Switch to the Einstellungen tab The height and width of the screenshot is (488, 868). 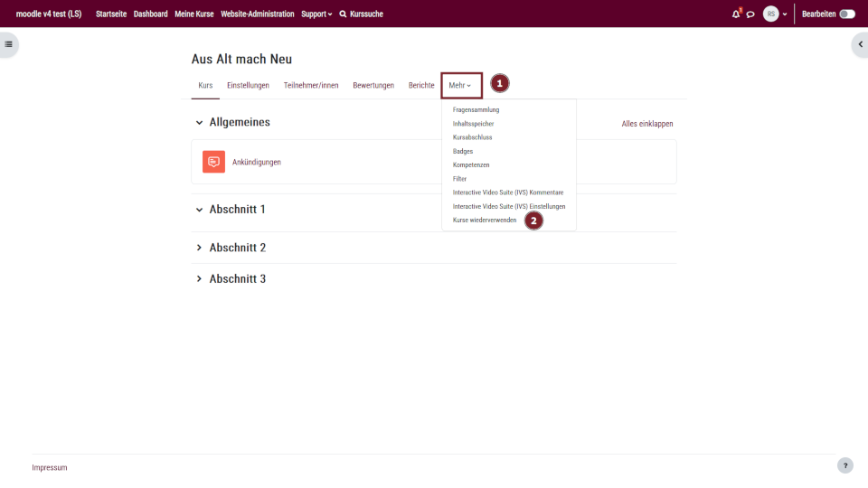click(x=248, y=85)
